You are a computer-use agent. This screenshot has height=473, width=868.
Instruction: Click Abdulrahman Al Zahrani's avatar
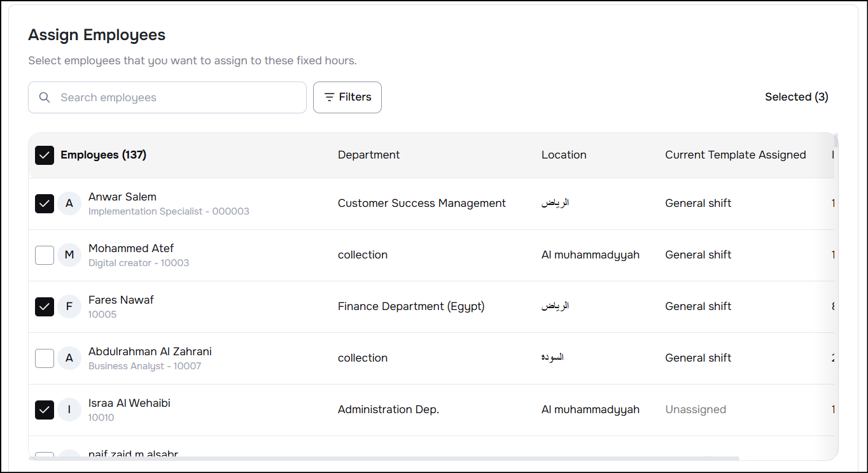coord(69,358)
